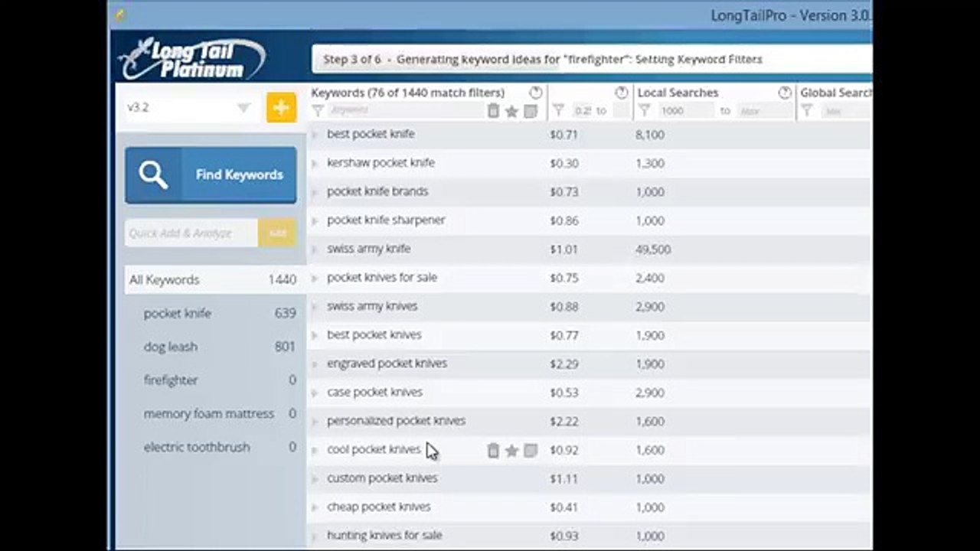Screen dimensions: 980x551
Task: Expand the 'swiss army knife' row
Action: point(314,249)
